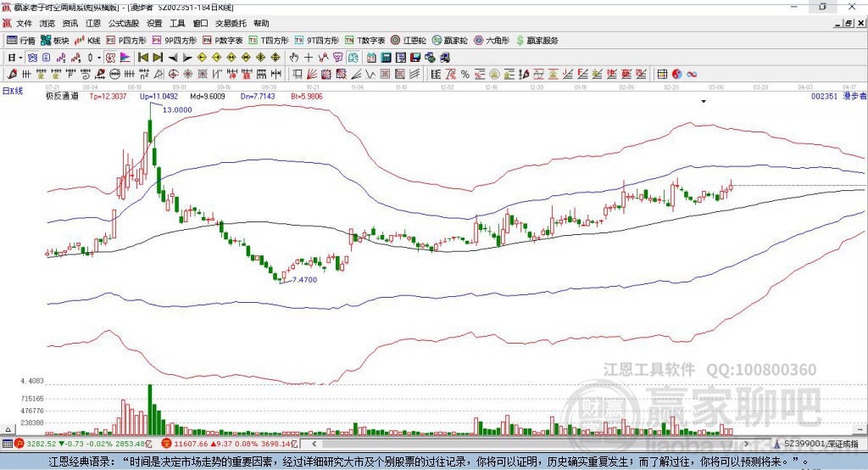
Task: Open the P四方形 tool
Action: pyautogui.click(x=126, y=41)
